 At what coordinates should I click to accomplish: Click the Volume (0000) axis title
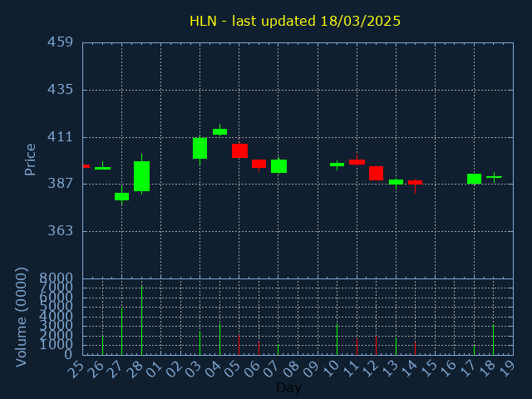pyautogui.click(x=21, y=317)
